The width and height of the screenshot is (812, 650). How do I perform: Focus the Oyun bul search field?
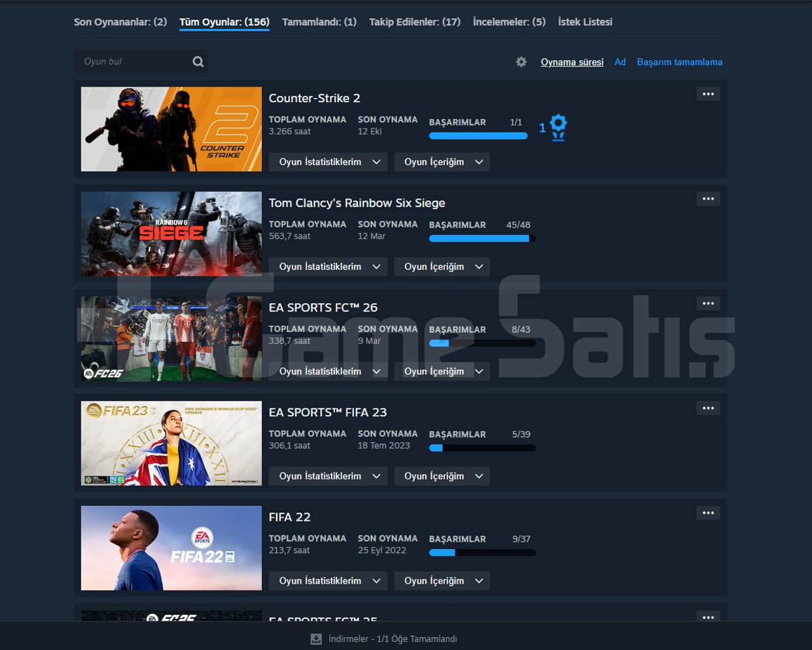tap(141, 62)
